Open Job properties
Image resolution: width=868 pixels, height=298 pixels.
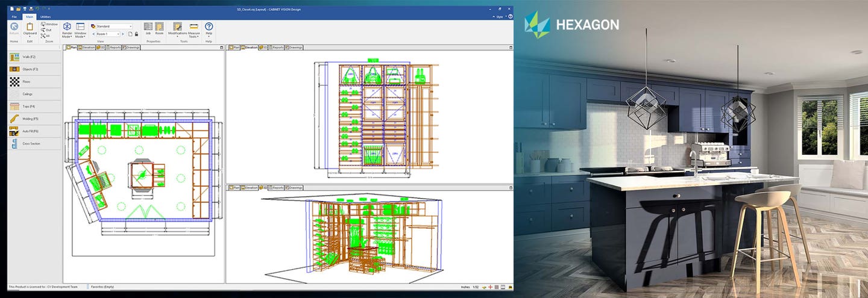(148, 28)
